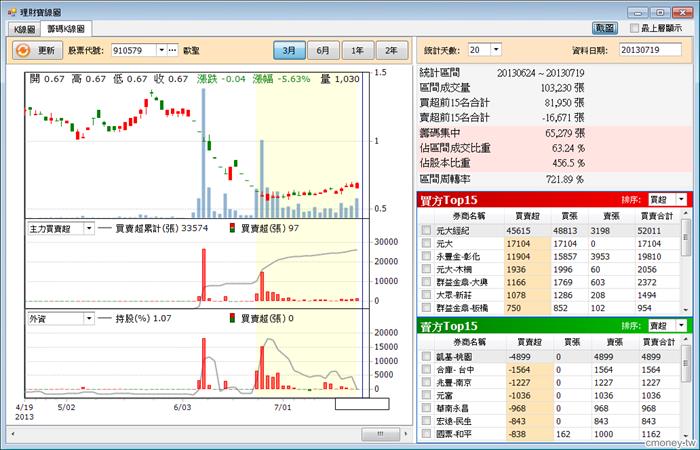The image size is (700, 450).
Task: Check the 群益金鼎-板橋 checkbox
Action: click(x=426, y=308)
